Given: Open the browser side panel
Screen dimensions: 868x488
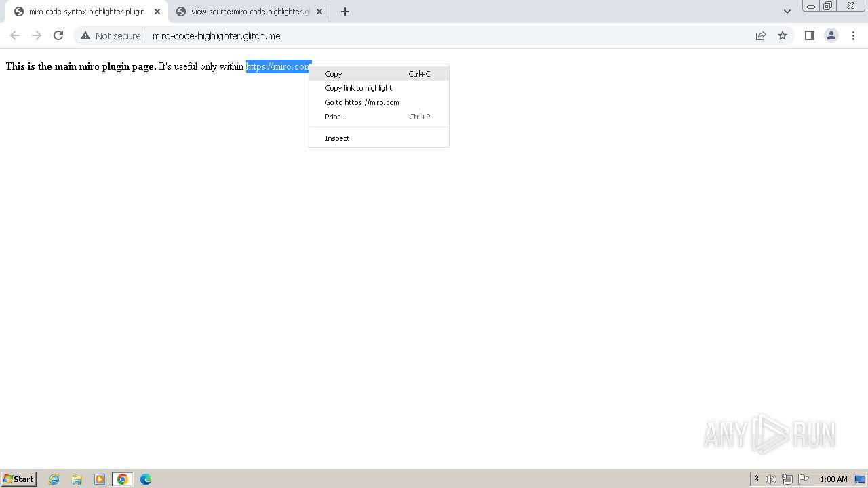Looking at the screenshot, I should tap(809, 35).
